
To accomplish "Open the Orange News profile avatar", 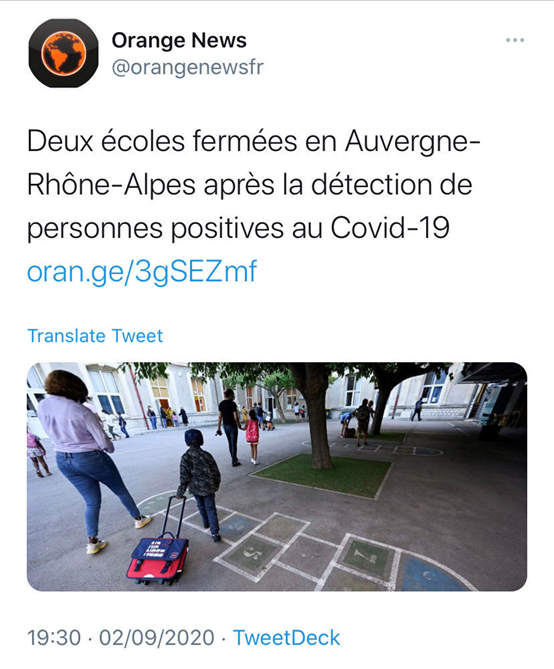I will click(x=63, y=53).
